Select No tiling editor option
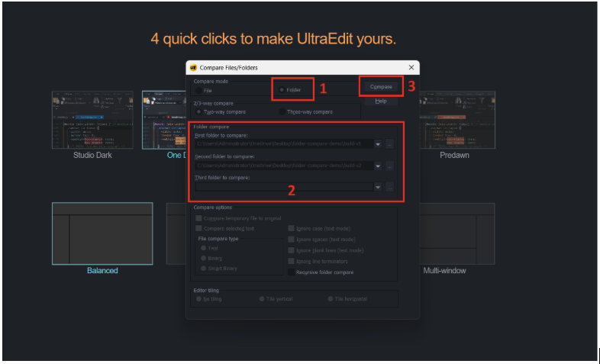Viewport: 600px width, 364px height. tap(198, 299)
